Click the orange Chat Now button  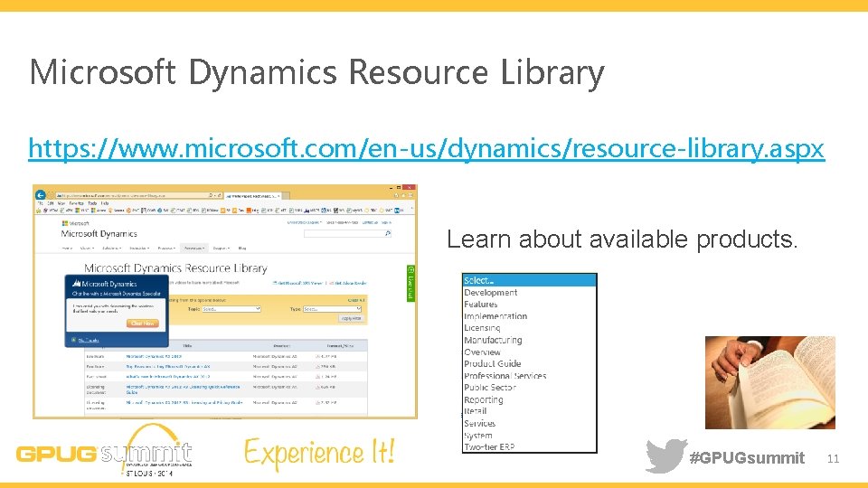142,324
